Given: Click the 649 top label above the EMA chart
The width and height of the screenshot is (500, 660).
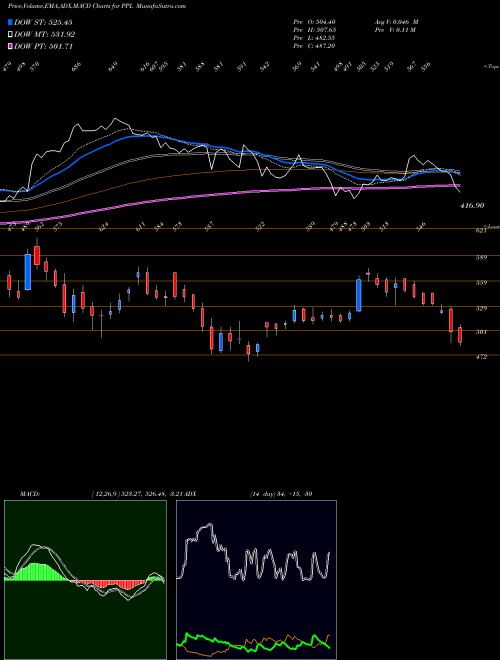Looking at the screenshot, I should [x=113, y=67].
